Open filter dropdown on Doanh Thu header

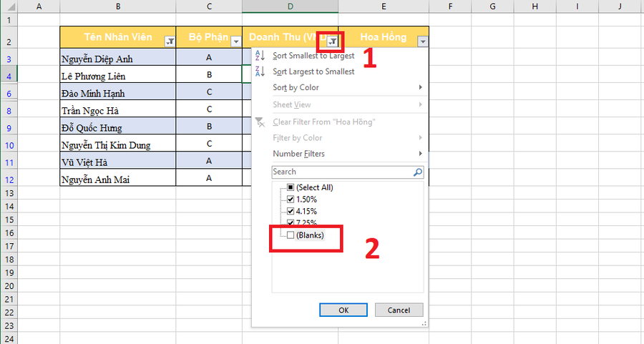(x=333, y=41)
